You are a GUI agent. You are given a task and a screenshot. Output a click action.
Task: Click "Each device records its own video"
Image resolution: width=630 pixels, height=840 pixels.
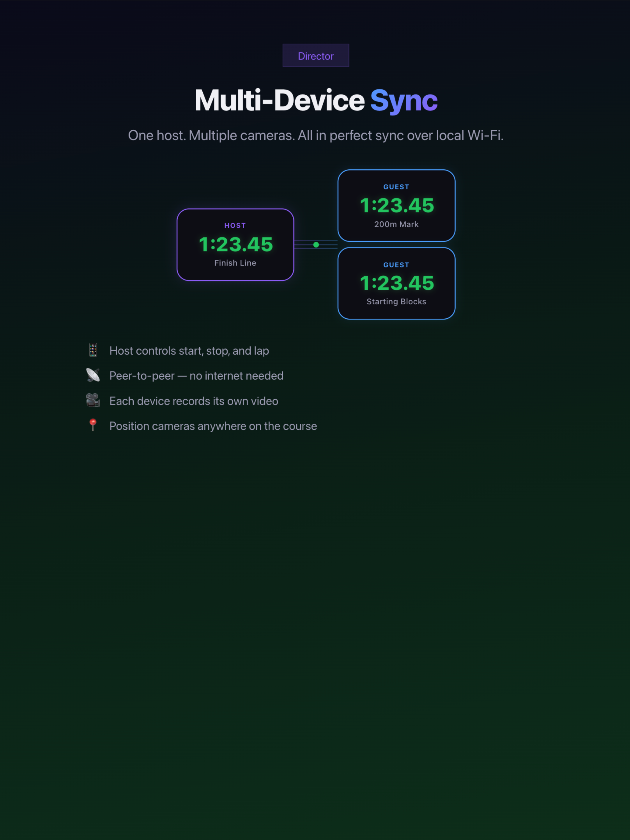194,401
